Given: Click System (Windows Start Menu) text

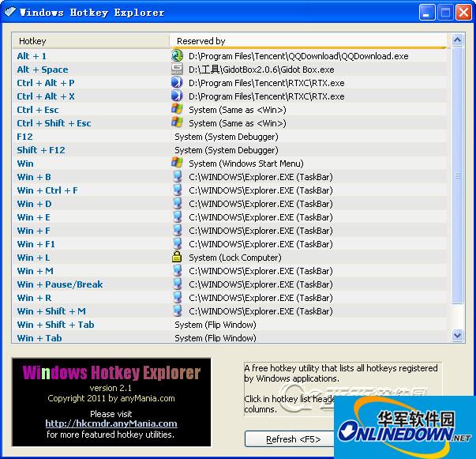Looking at the screenshot, I should (245, 163).
